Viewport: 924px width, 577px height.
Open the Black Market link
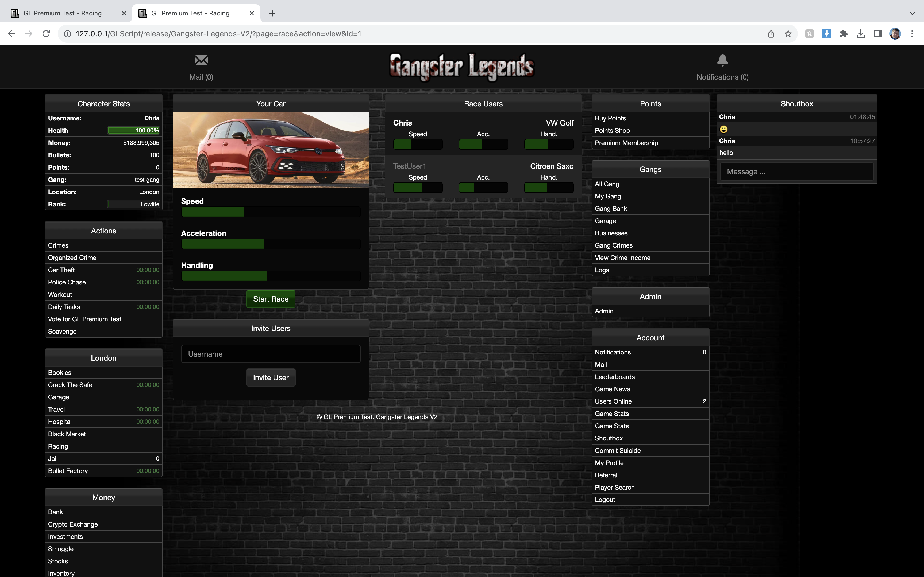click(x=67, y=434)
